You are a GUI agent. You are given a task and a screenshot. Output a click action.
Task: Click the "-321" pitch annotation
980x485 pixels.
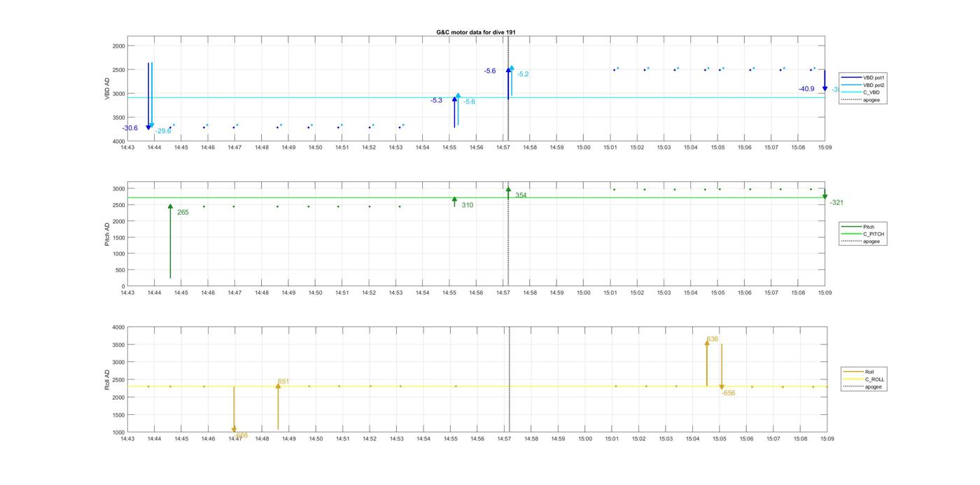(836, 202)
